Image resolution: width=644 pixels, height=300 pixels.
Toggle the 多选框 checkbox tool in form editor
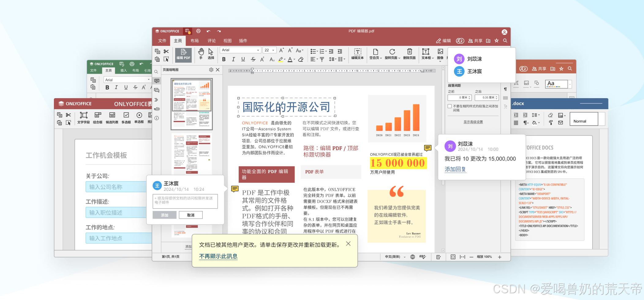point(126,118)
